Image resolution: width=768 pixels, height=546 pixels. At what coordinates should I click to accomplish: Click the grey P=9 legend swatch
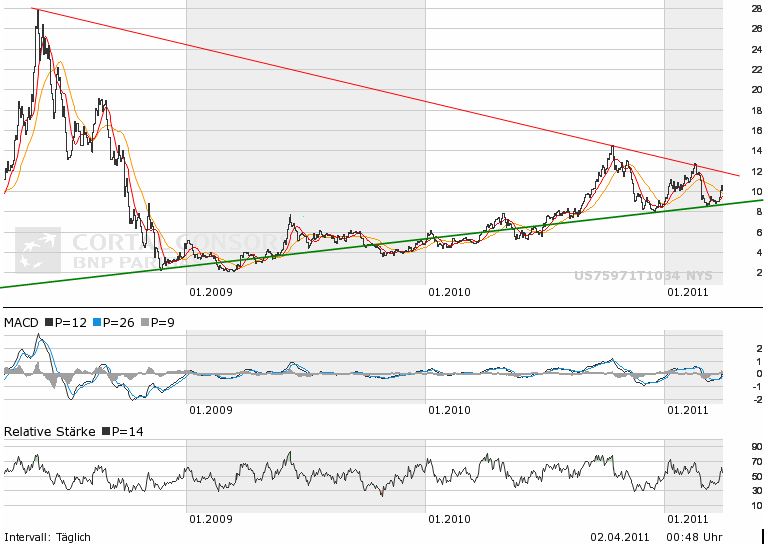pyautogui.click(x=144, y=322)
